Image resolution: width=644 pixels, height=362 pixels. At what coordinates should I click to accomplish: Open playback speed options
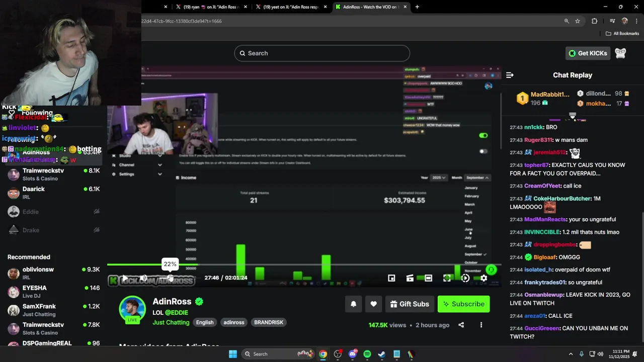[465, 278]
